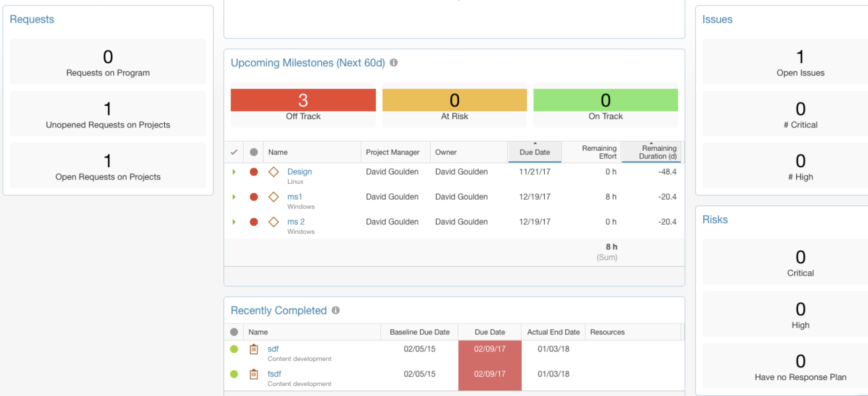This screenshot has width=868, height=396.
Task: Click the clipboard task icon beside sdf
Action: tap(254, 349)
